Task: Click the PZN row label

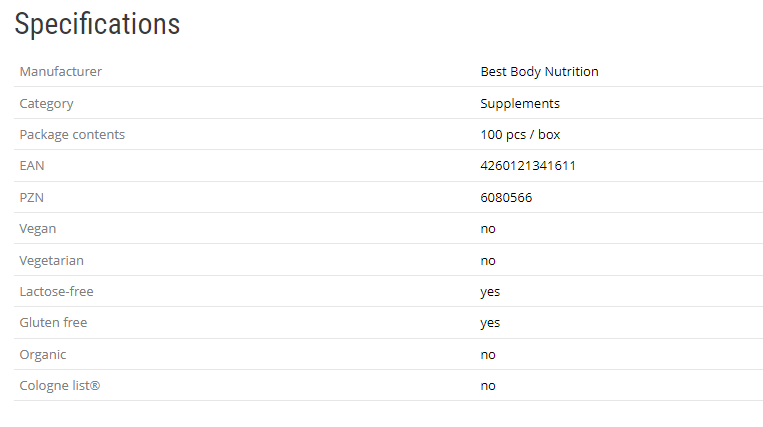Action: pos(32,198)
